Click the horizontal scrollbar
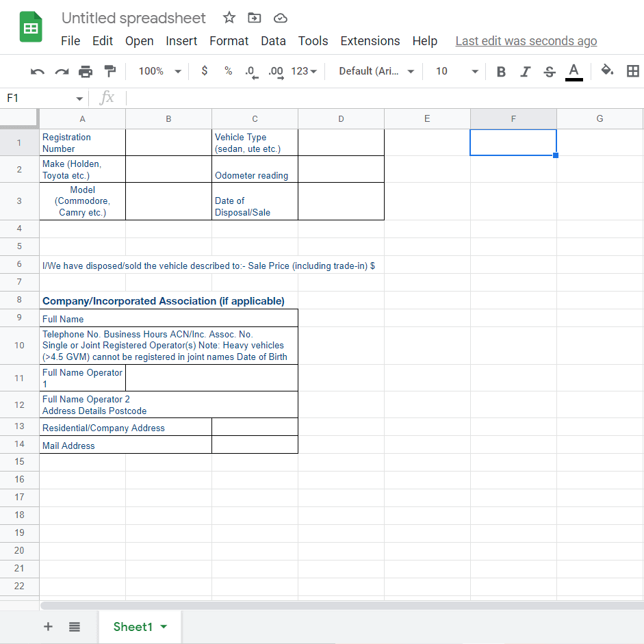Image resolution: width=644 pixels, height=644 pixels. click(x=342, y=606)
